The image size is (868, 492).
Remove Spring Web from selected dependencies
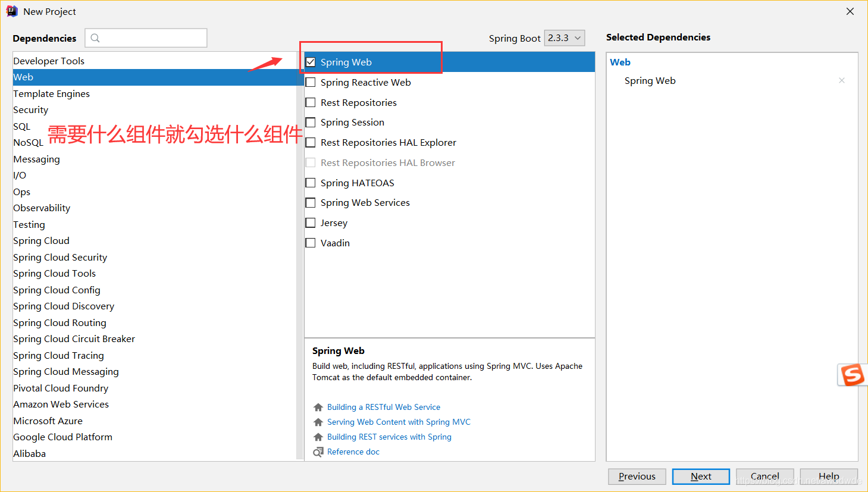pos(842,80)
